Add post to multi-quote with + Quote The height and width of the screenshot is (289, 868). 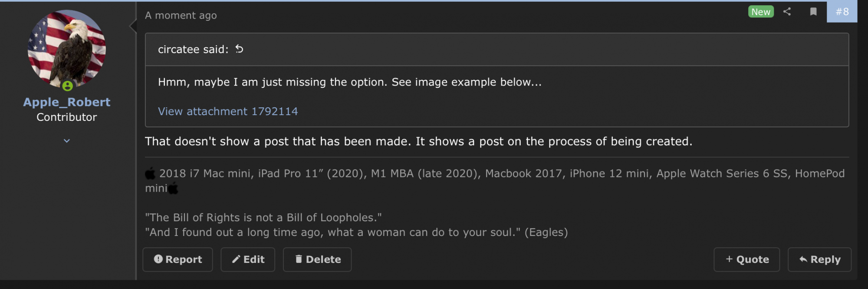(x=746, y=259)
